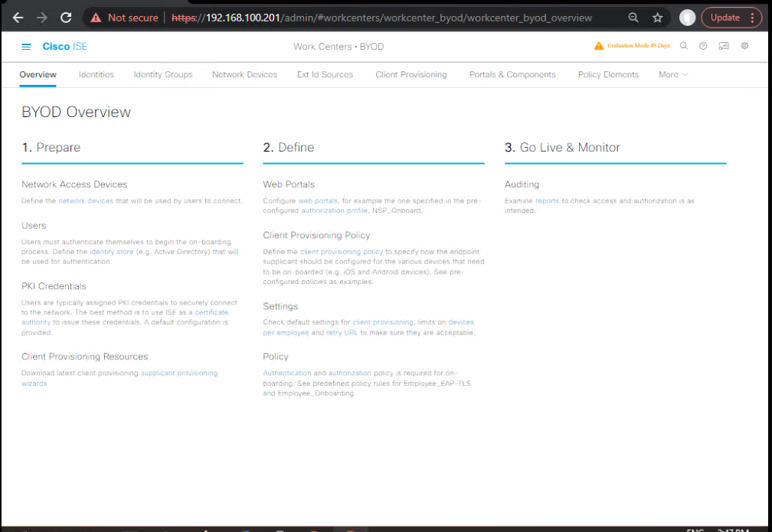
Task: Open the Portals & Components tab
Action: [512, 75]
